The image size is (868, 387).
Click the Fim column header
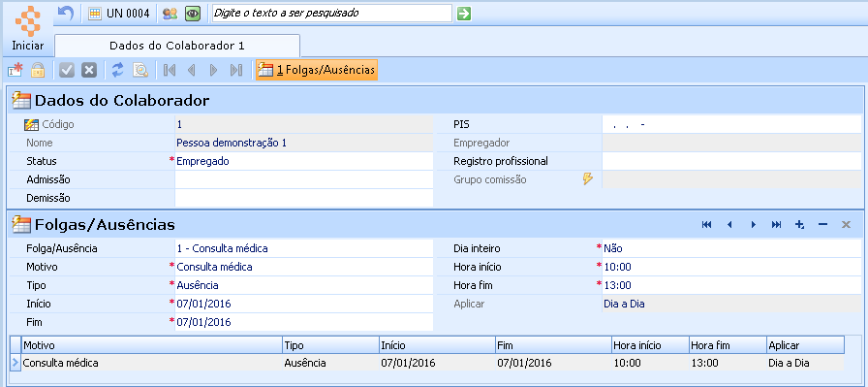(x=553, y=345)
